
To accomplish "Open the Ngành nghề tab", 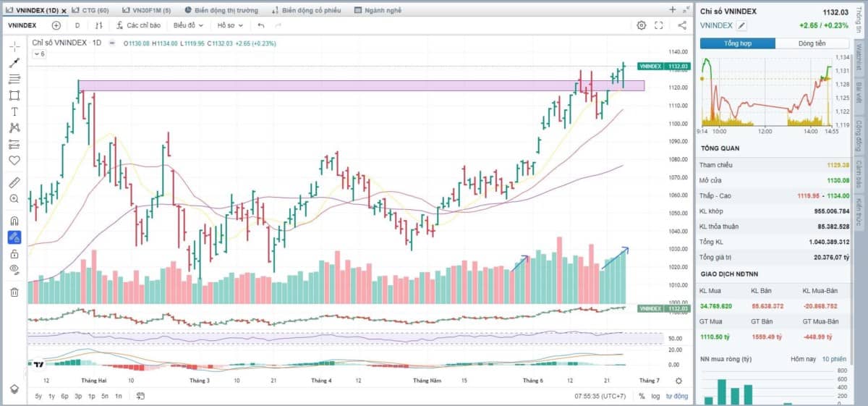I will [378, 10].
